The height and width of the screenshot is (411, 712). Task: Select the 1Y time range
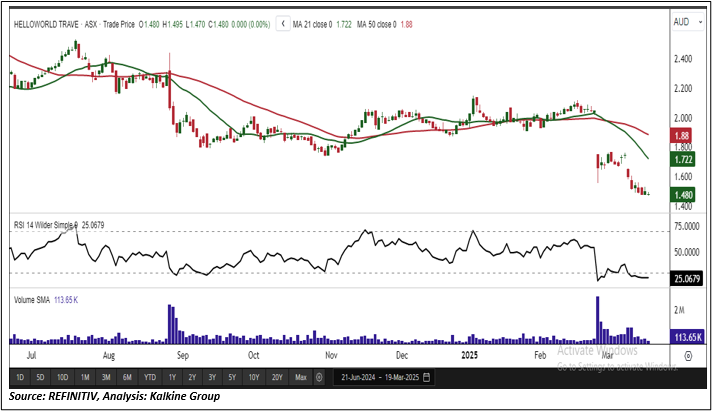(172, 377)
